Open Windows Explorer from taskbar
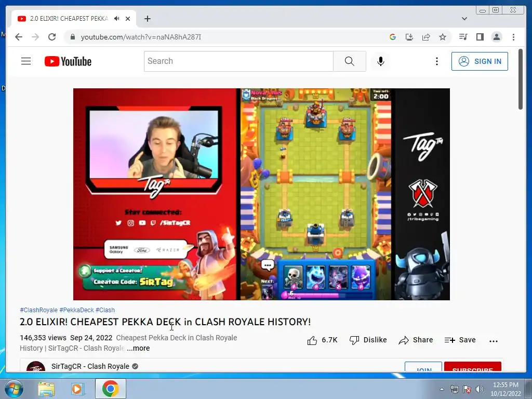The height and width of the screenshot is (399, 532). click(46, 389)
